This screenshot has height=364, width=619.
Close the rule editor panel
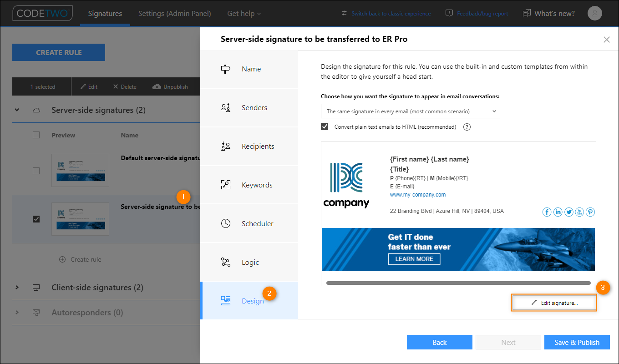point(606,40)
